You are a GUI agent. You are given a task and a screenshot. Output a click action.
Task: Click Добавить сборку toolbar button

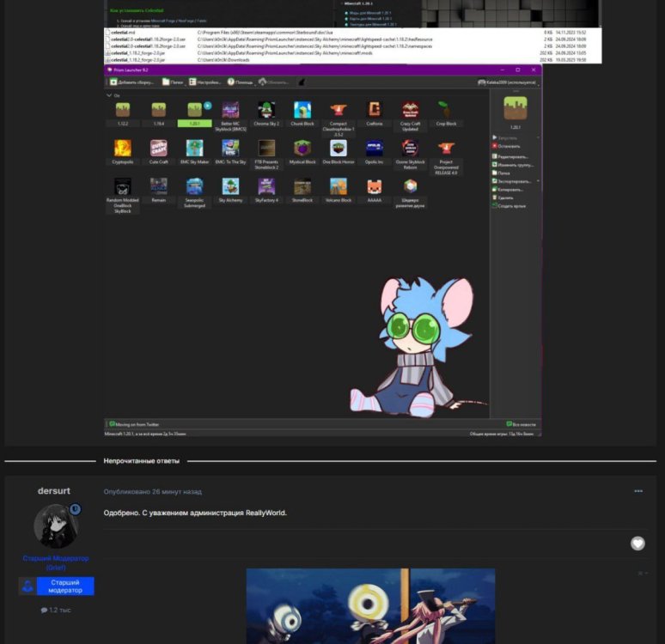132,82
